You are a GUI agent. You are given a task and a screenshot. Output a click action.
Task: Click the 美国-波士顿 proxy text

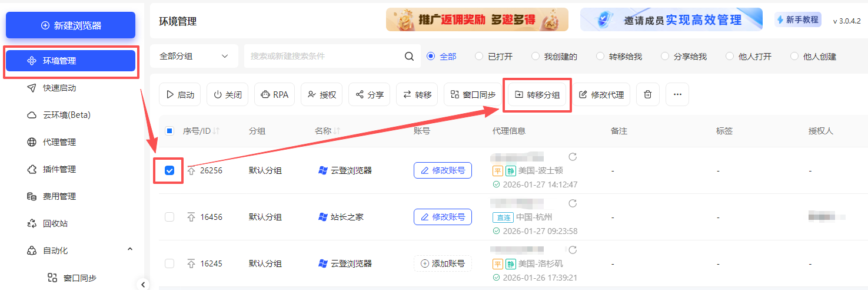pos(541,170)
